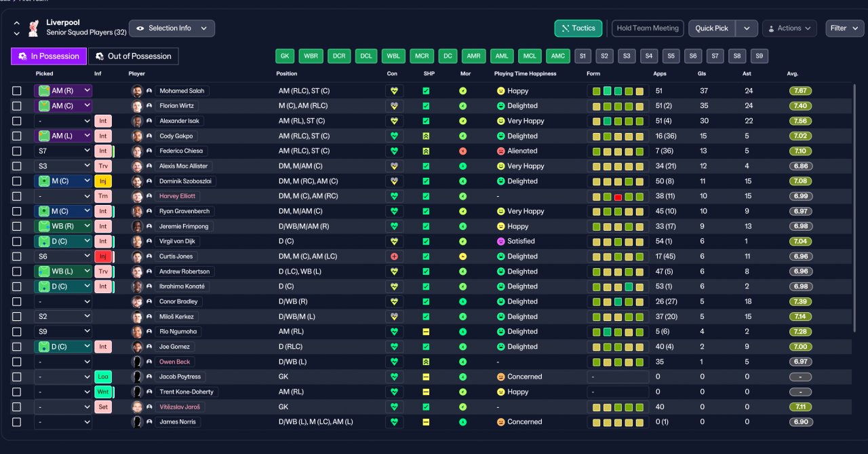Open Conor Bradley's picked position dropdown

tap(63, 301)
